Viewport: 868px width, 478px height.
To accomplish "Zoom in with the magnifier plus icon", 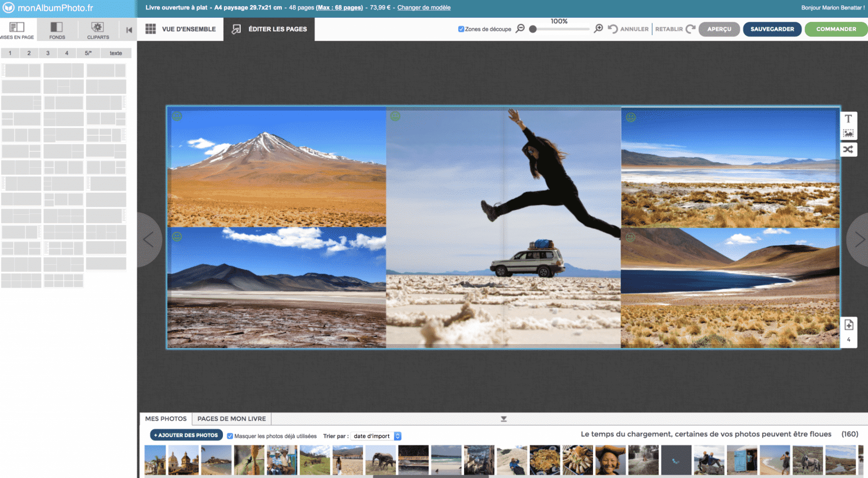I will (598, 29).
